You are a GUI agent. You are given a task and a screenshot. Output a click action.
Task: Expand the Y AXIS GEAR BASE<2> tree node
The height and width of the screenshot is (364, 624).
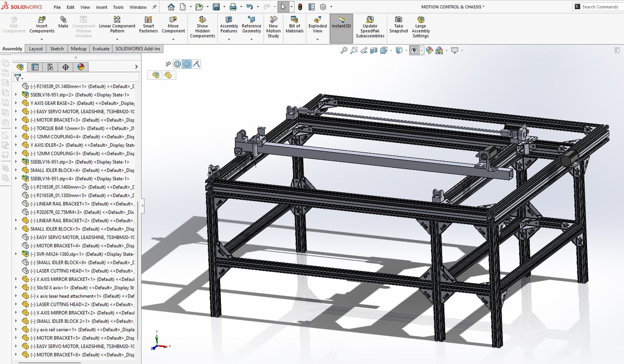[x=16, y=103]
